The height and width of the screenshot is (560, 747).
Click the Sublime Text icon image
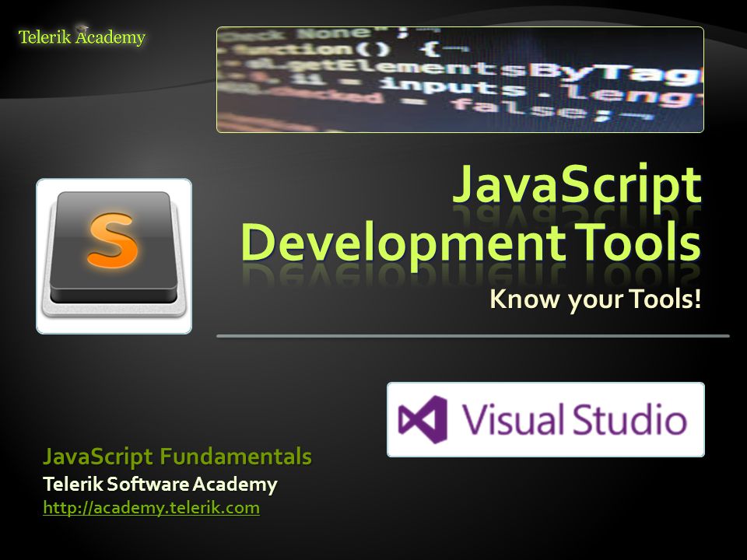click(114, 256)
